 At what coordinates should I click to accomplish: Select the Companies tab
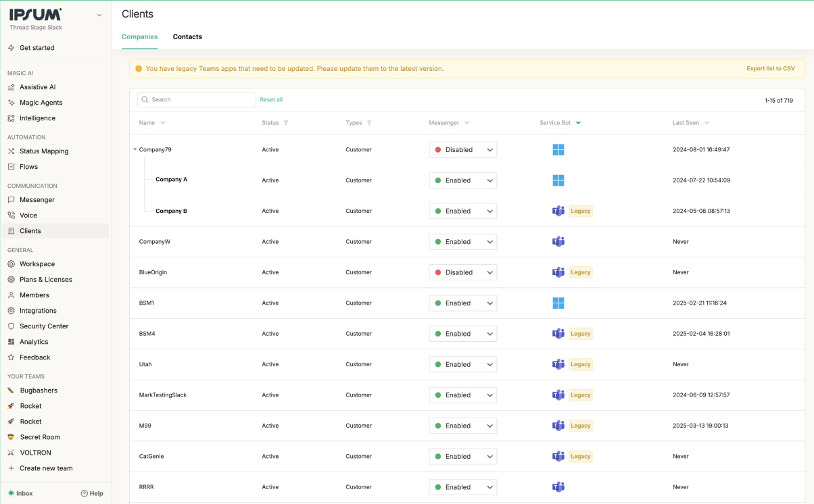(139, 37)
